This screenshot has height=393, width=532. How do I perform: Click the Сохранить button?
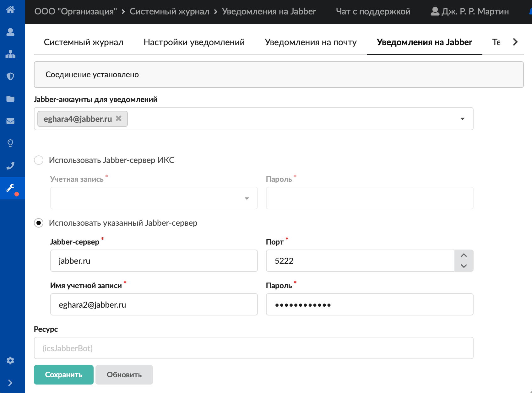(x=64, y=375)
